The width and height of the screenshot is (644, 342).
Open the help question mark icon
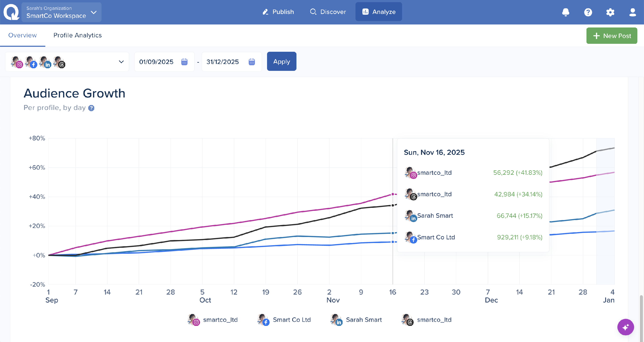point(588,12)
